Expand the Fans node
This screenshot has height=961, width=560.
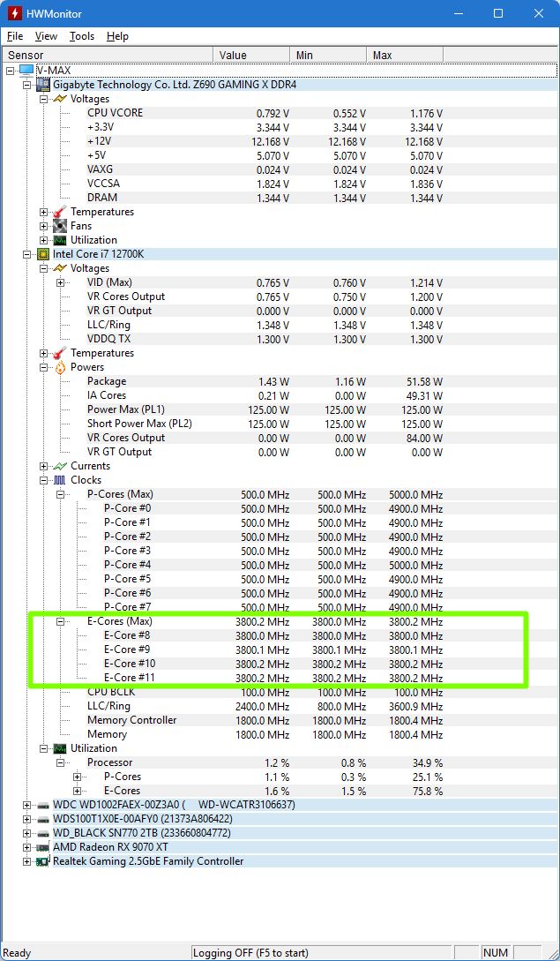coord(43,226)
